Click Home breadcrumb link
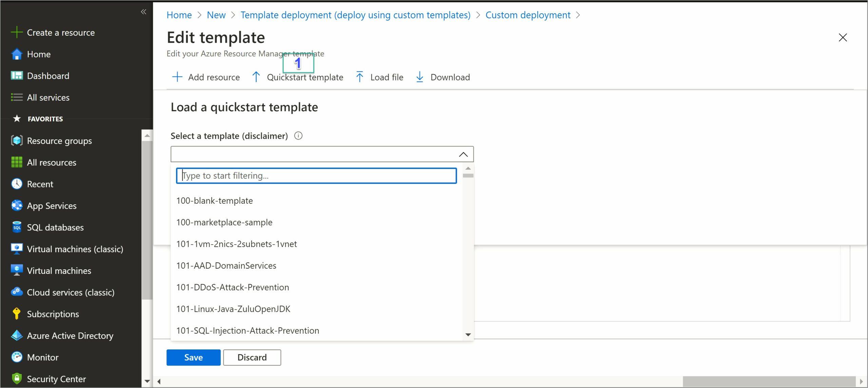Screen dimensions: 868x388 pos(179,15)
